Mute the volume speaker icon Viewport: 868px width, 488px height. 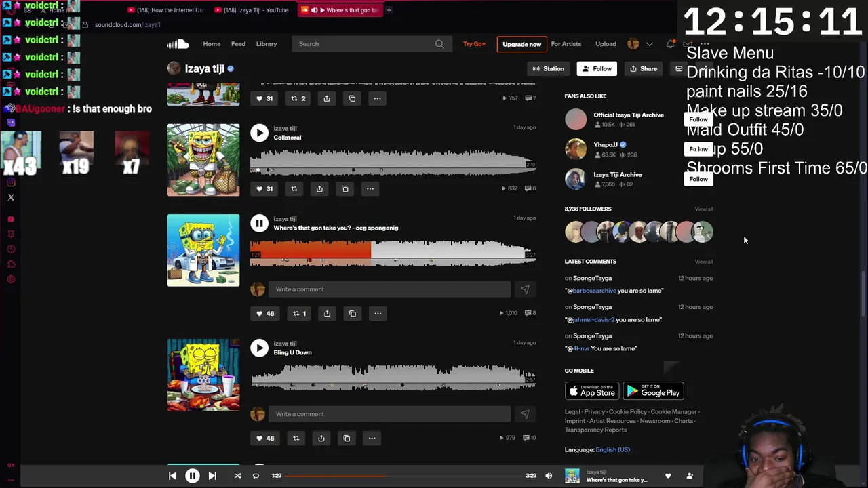(x=549, y=476)
